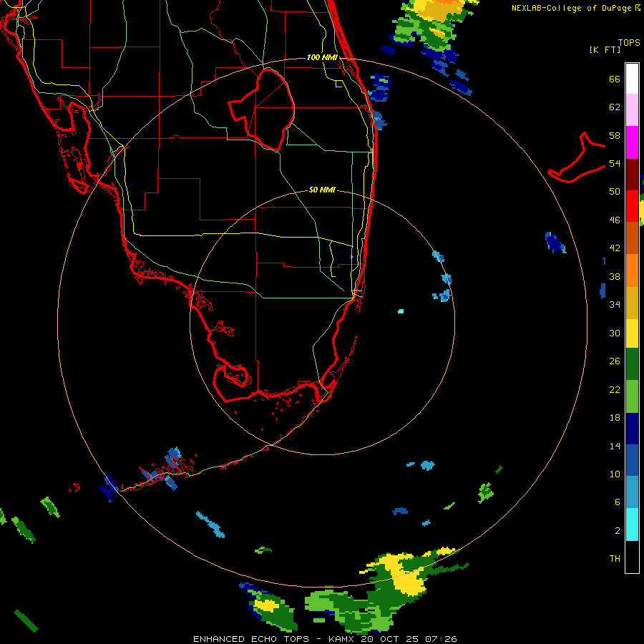Click the "[K FT]" units label
644x644 pixels.
(605, 49)
